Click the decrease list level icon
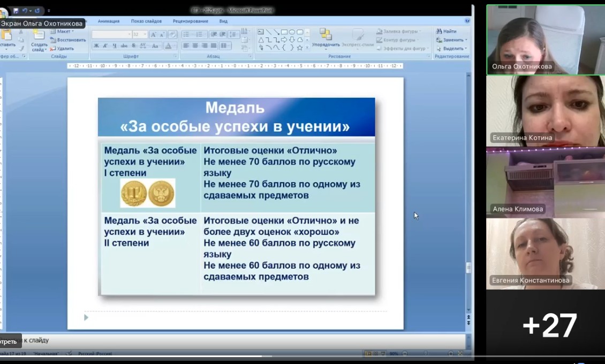The width and height of the screenshot is (605, 364). click(x=214, y=35)
